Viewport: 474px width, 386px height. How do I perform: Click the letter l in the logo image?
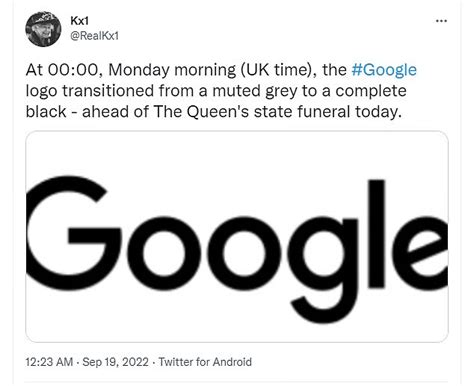click(377, 233)
